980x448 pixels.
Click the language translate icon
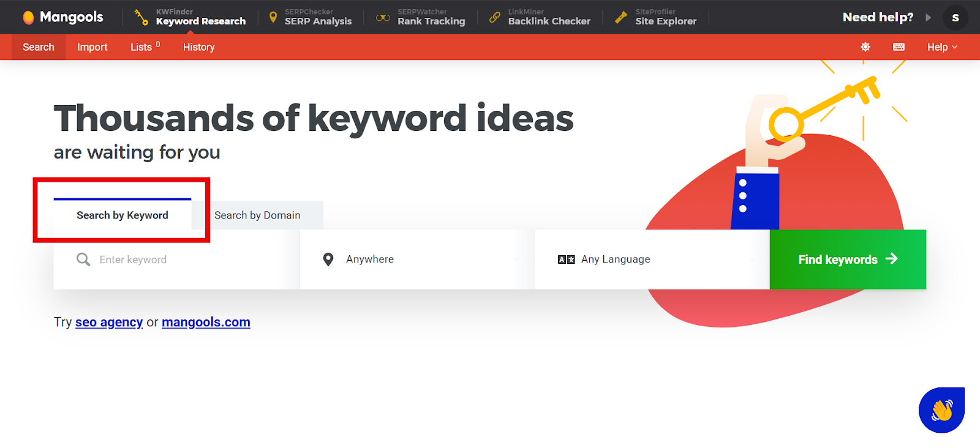pyautogui.click(x=567, y=259)
